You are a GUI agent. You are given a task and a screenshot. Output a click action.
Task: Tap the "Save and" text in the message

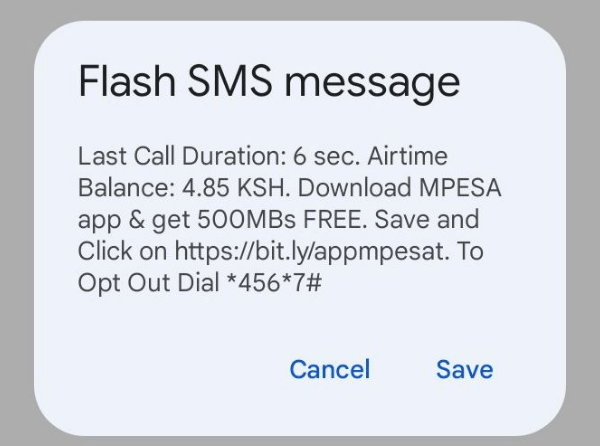pyautogui.click(x=431, y=219)
